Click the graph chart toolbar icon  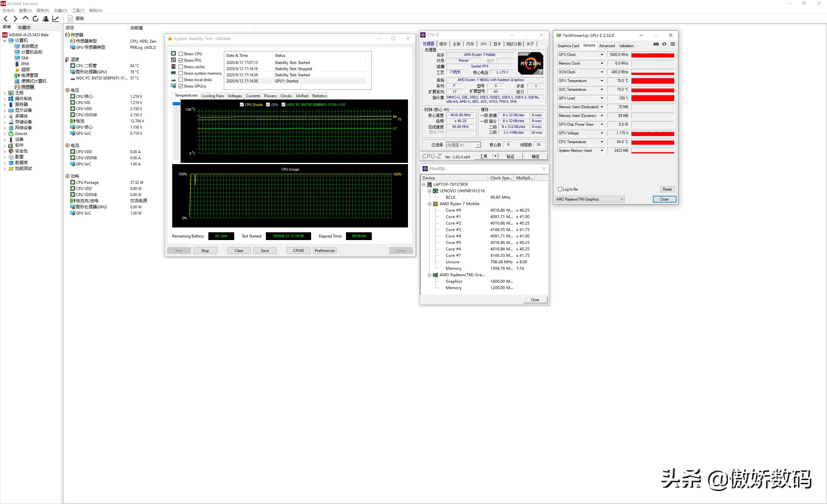click(56, 19)
